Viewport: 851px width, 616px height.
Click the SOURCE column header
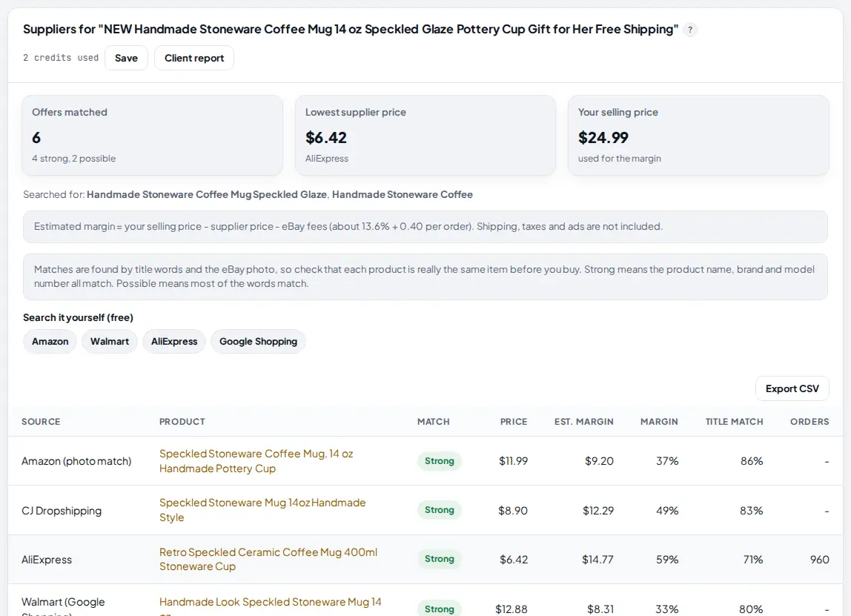coord(41,422)
